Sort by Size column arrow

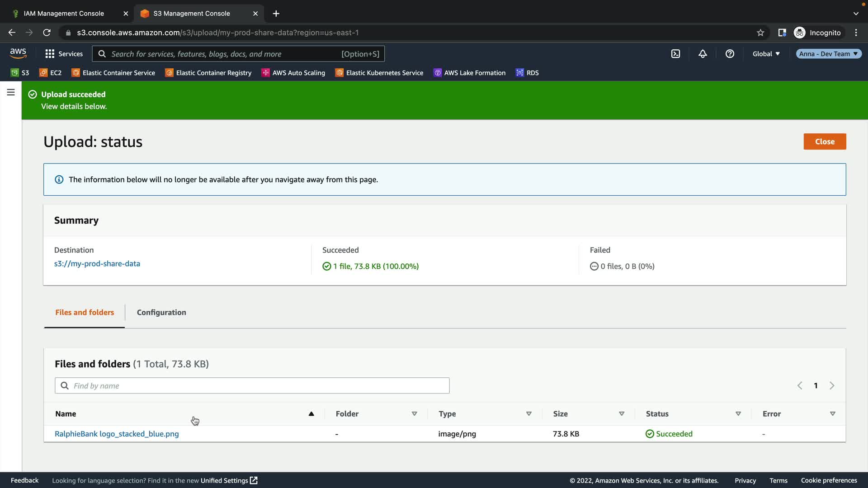coord(621,414)
